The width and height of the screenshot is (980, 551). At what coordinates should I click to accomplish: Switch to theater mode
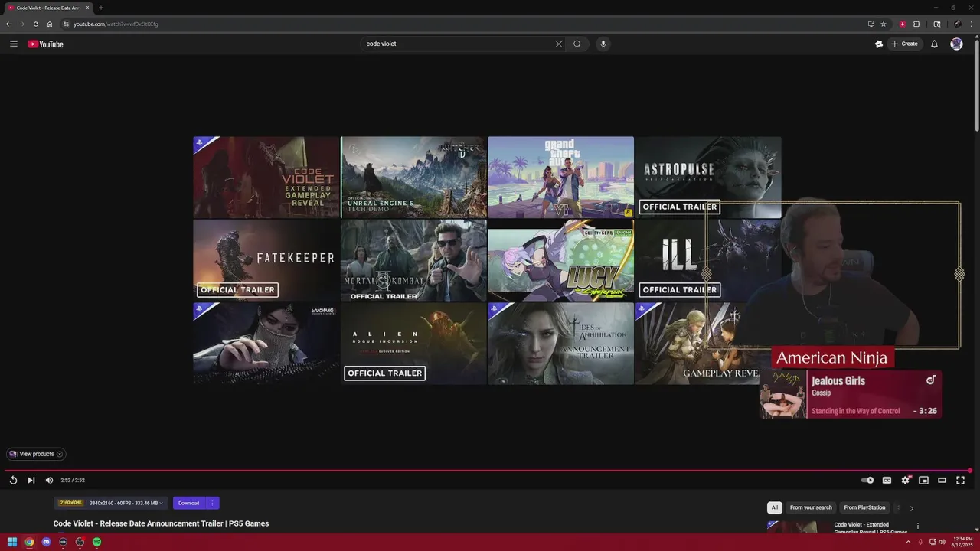coord(942,480)
